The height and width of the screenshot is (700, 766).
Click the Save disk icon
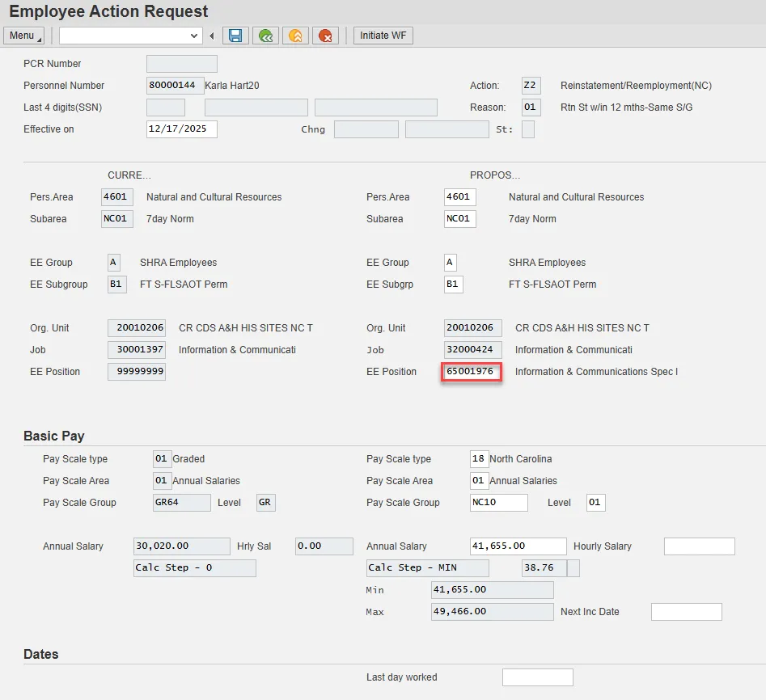(235, 36)
